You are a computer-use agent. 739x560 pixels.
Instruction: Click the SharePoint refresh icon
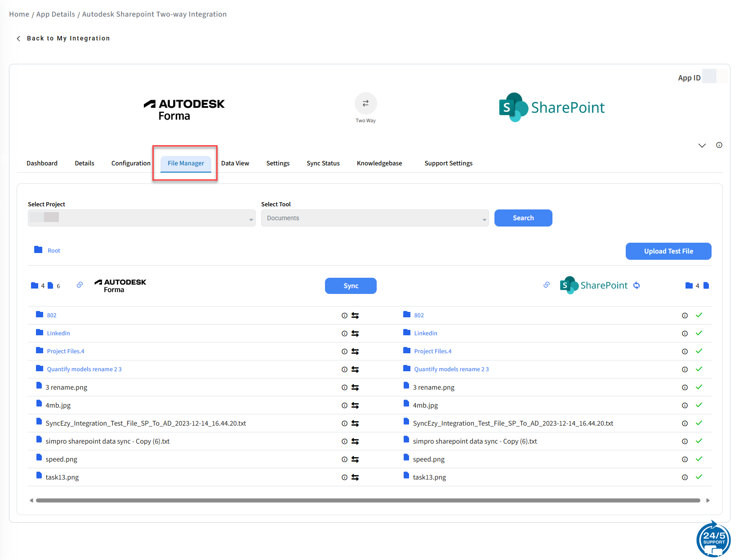click(x=637, y=285)
